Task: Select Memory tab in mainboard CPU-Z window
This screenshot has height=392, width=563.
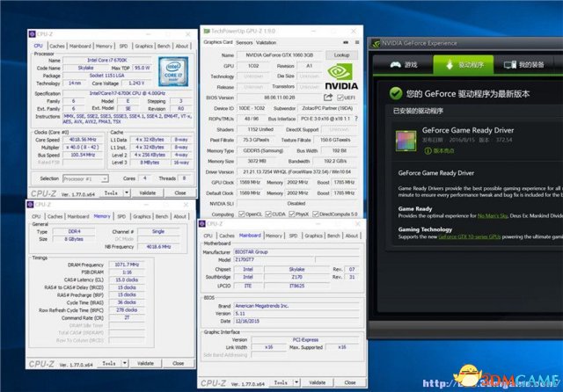Action: [274, 236]
